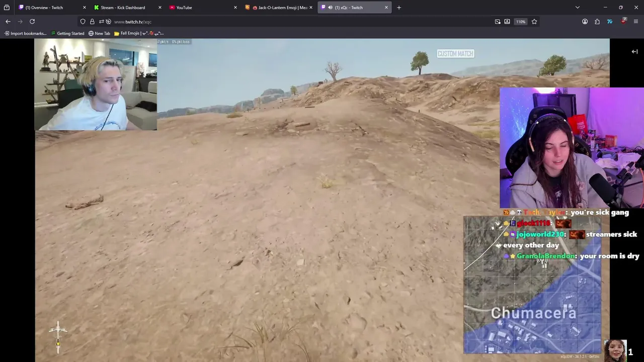This screenshot has width=644, height=362.
Task: Open the red extension with badge 7
Action: point(623,22)
